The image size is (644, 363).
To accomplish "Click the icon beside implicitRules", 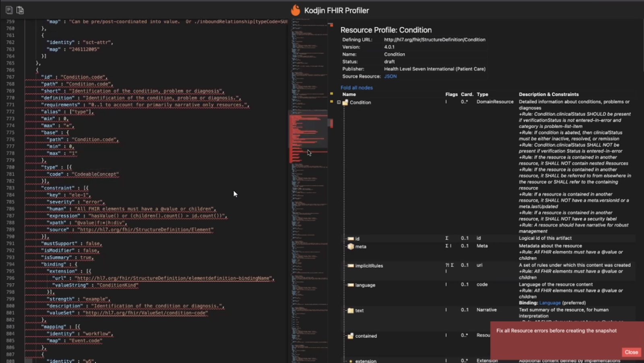I will (351, 266).
